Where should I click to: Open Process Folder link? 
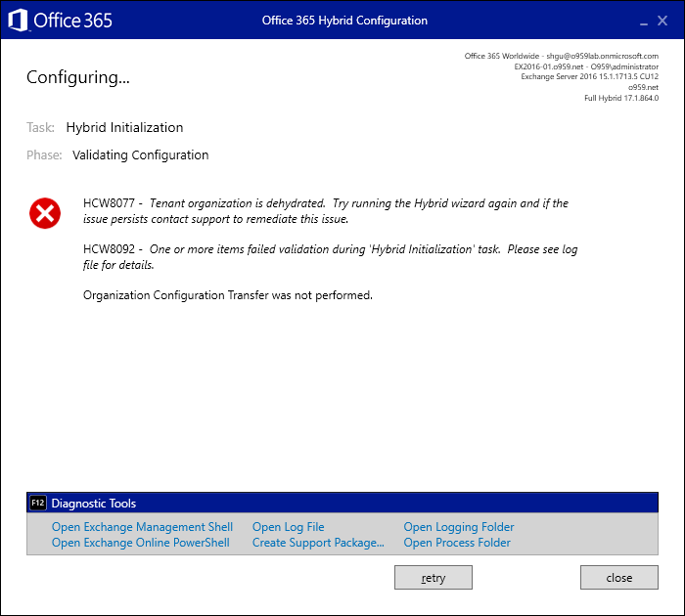(457, 543)
